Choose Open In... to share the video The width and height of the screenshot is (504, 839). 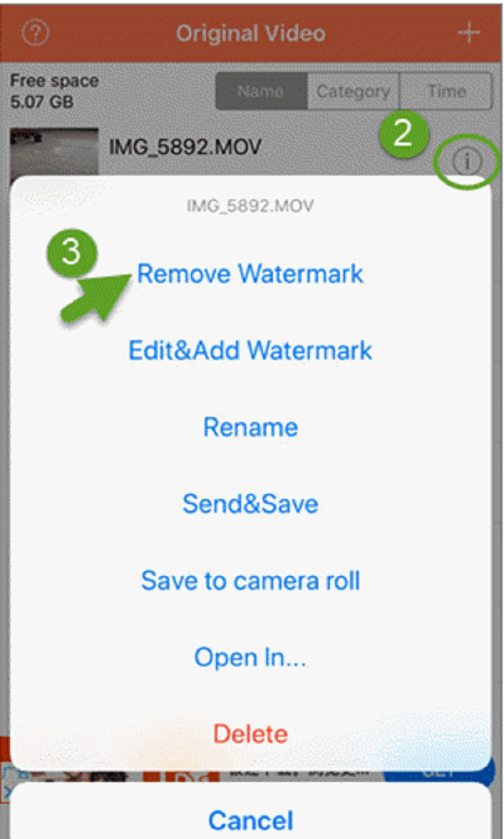click(250, 657)
